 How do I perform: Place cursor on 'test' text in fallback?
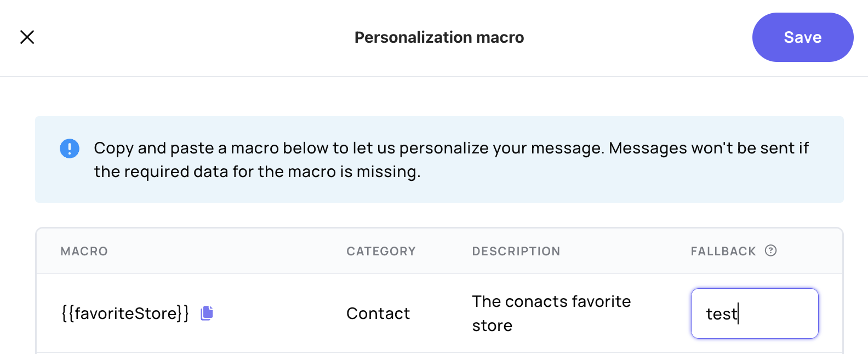tap(721, 314)
